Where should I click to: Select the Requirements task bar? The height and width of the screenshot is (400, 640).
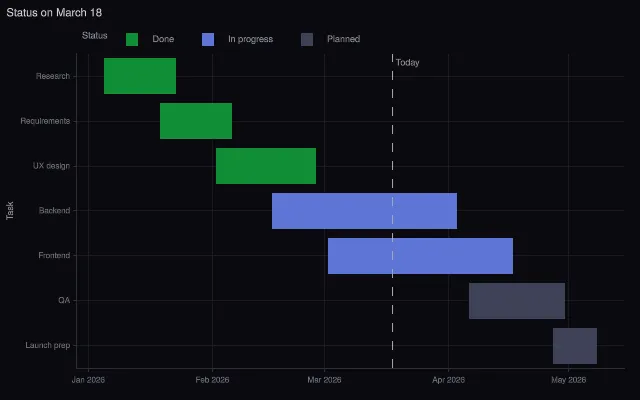196,121
